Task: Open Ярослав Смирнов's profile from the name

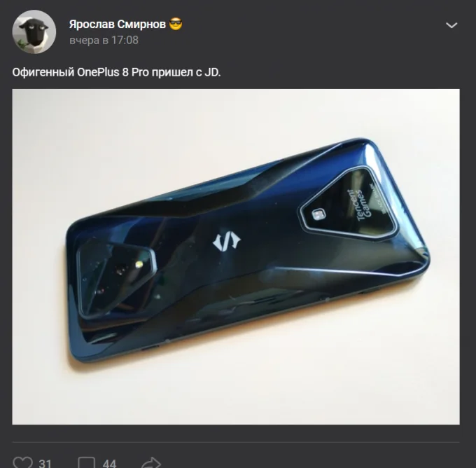Action: coord(117,24)
